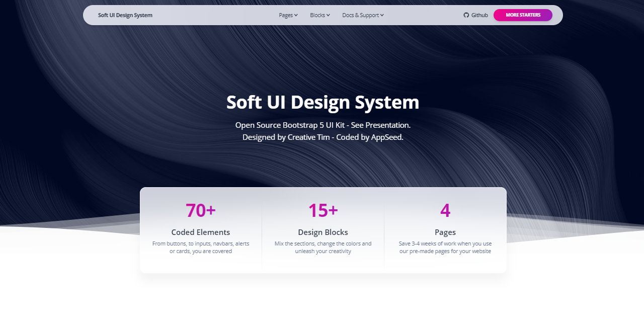This screenshot has width=644, height=322.
Task: Open the Pages dropdown menu
Action: coord(286,15)
